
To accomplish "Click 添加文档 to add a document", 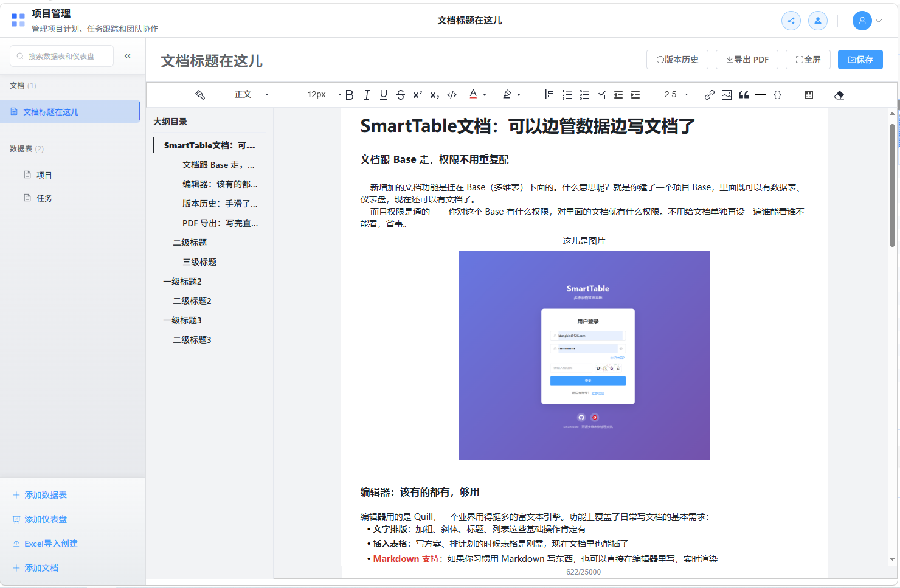I will pos(36,568).
